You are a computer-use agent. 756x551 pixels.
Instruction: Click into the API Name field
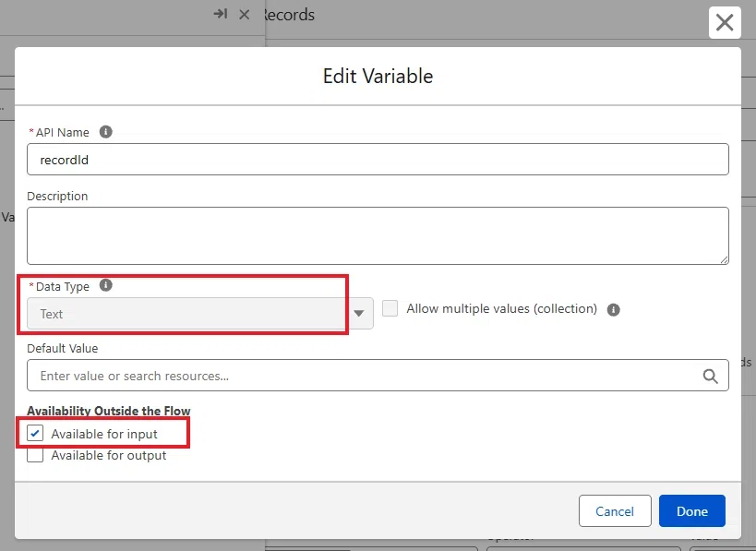tap(378, 159)
